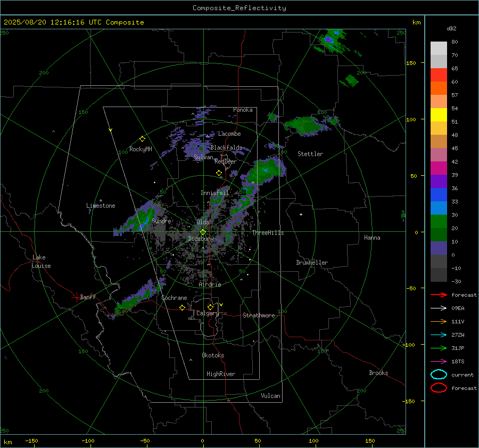Click the yellow diamond marker above RockyMH
This screenshot has height=448, width=479.
(x=142, y=139)
